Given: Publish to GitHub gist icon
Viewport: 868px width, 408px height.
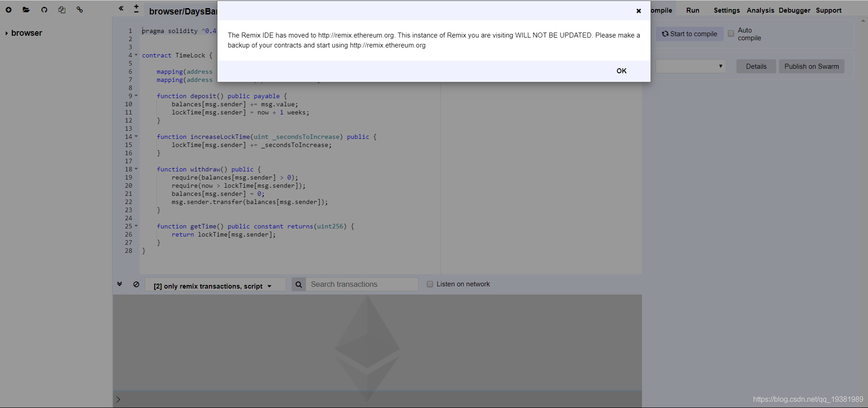Looking at the screenshot, I should (x=44, y=9).
